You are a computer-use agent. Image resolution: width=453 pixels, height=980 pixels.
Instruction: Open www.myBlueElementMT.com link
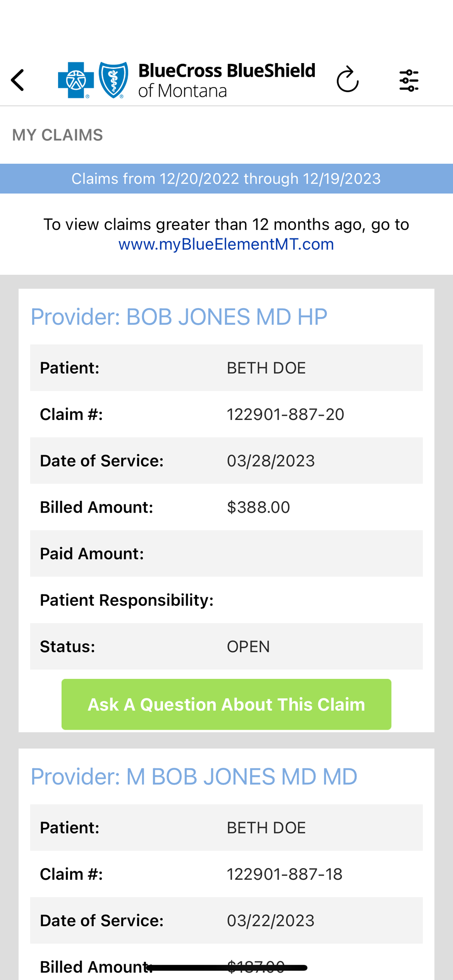(x=226, y=244)
